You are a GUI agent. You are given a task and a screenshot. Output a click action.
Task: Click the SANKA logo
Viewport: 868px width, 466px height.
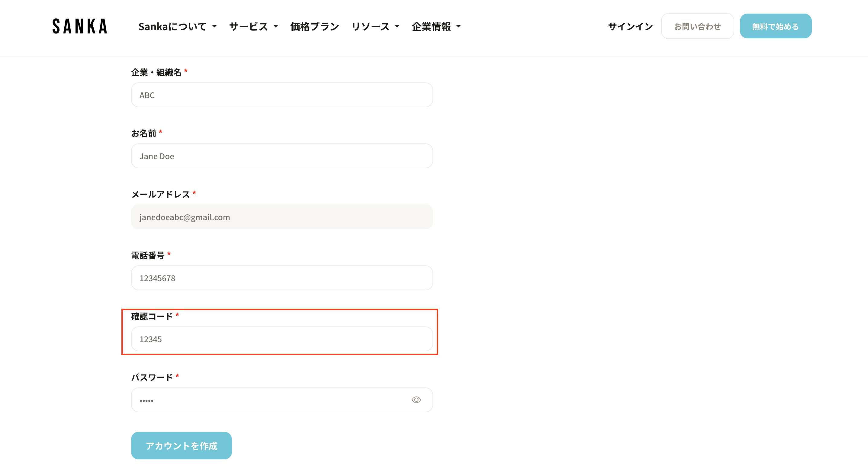point(79,26)
